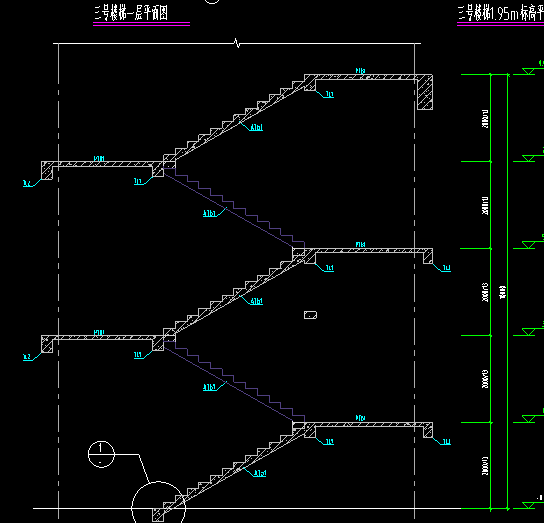Click the break-line zigzag symbol on top line
The width and height of the screenshot is (544, 523).
pyautogui.click(x=237, y=43)
